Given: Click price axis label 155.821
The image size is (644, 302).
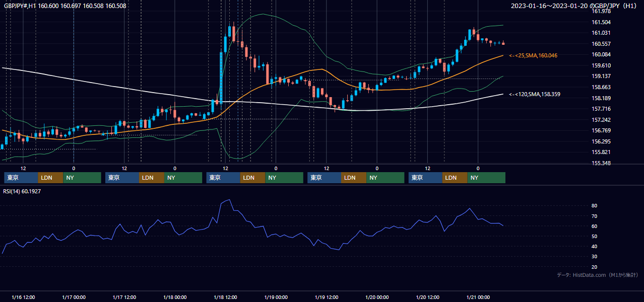Looking at the screenshot, I should point(601,152).
